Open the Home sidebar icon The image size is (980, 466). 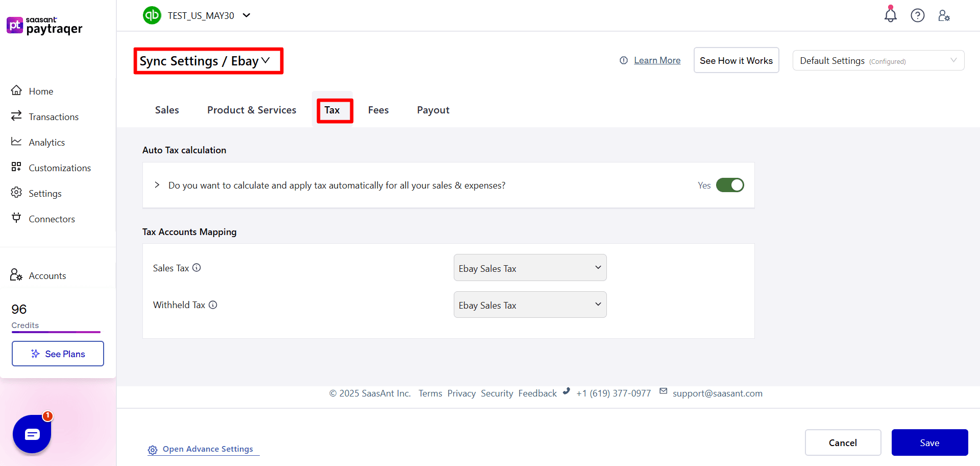17,90
